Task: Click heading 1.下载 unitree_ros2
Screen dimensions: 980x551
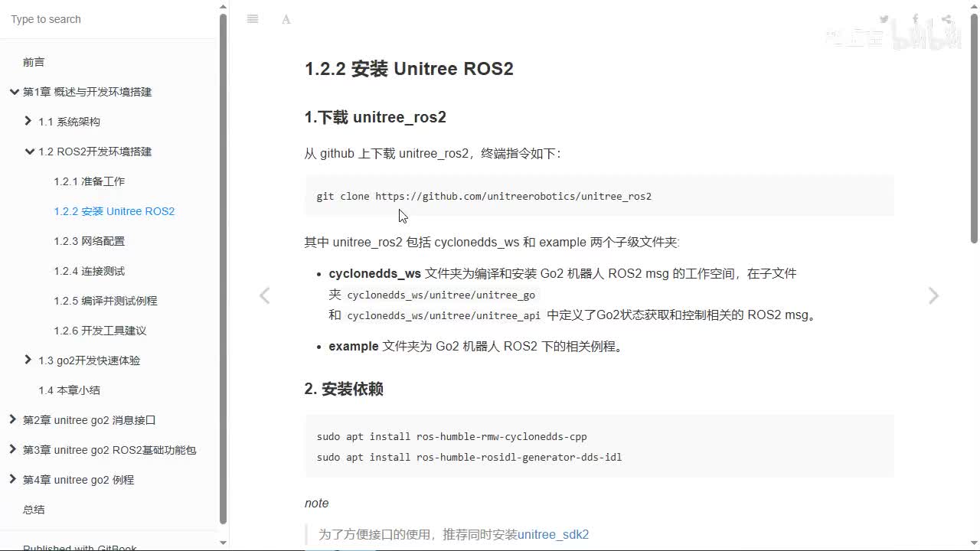Action: pos(375,117)
